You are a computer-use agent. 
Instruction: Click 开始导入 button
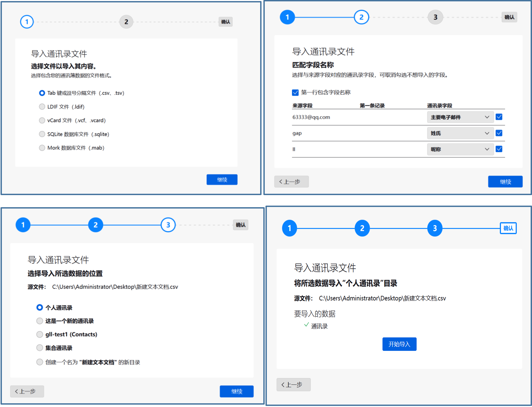point(399,344)
